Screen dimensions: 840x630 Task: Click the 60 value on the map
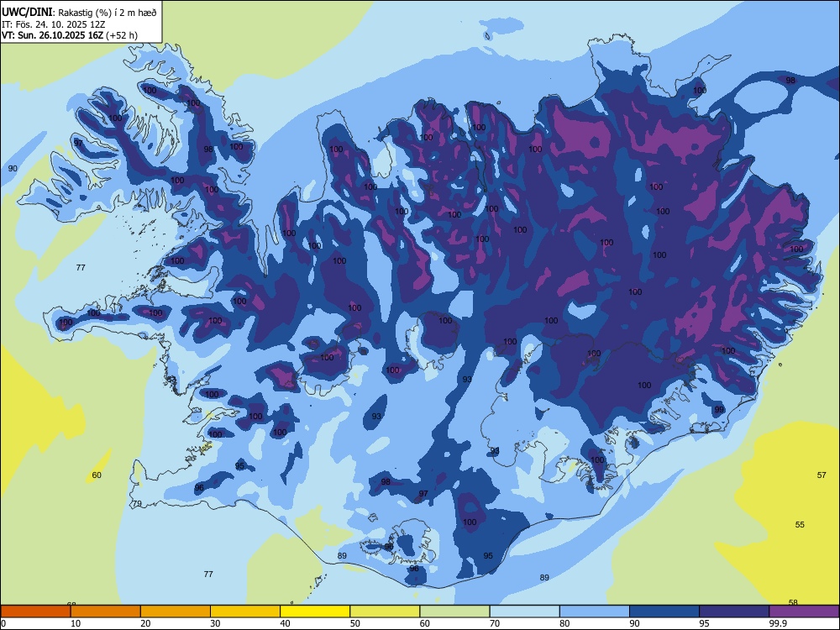pos(97,475)
